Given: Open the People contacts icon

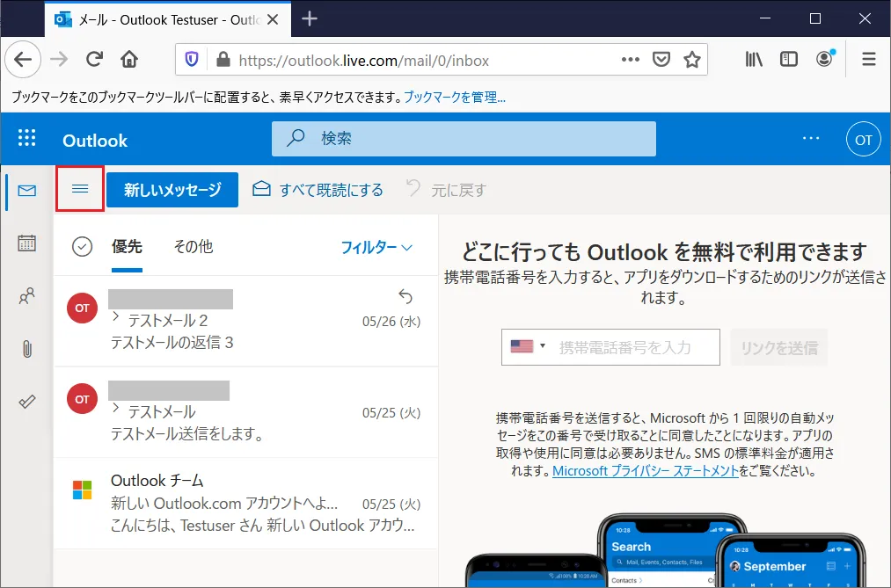Looking at the screenshot, I should point(26,295).
